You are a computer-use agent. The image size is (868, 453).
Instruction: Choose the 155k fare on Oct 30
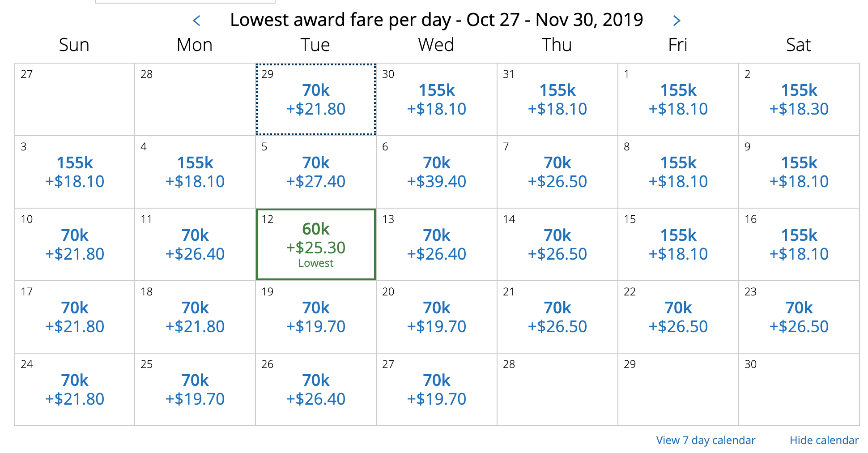437,100
